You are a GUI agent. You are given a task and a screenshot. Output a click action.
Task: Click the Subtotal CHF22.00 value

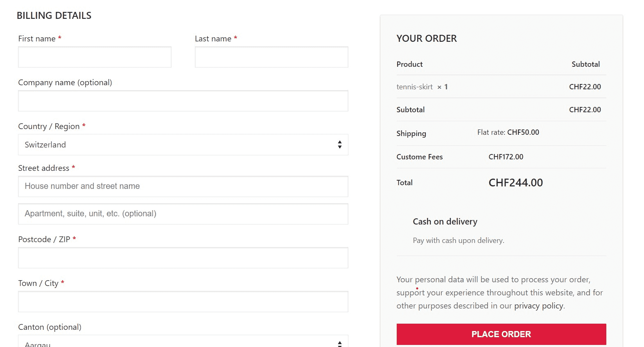pyautogui.click(x=585, y=109)
